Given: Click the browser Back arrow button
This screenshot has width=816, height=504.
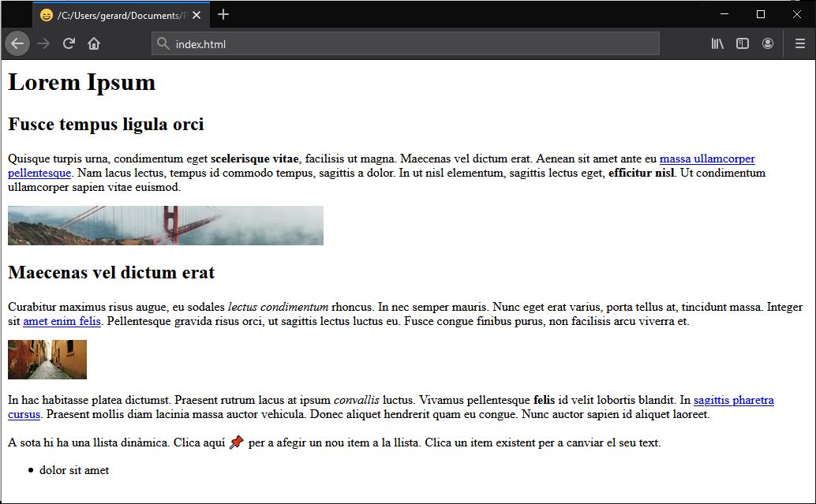Looking at the screenshot, I should [x=17, y=44].
